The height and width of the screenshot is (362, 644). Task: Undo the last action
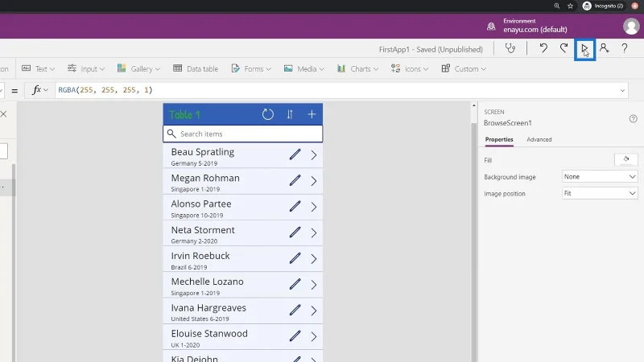pyautogui.click(x=543, y=48)
